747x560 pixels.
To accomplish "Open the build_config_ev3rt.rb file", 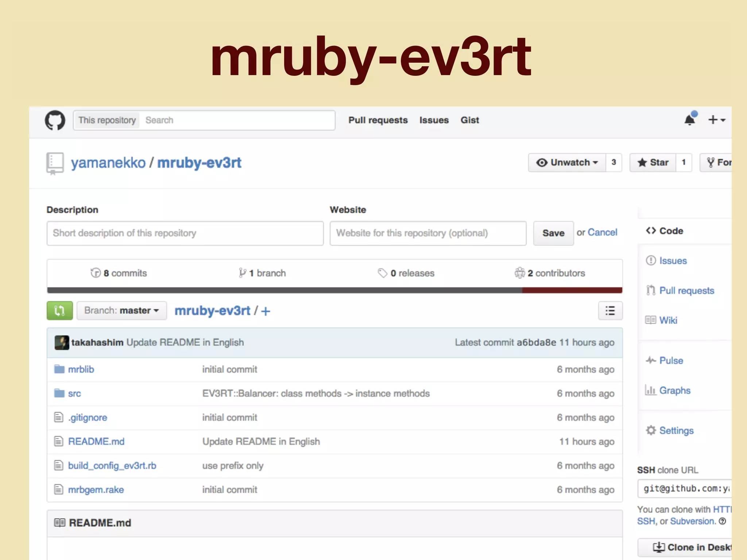I will [x=112, y=466].
